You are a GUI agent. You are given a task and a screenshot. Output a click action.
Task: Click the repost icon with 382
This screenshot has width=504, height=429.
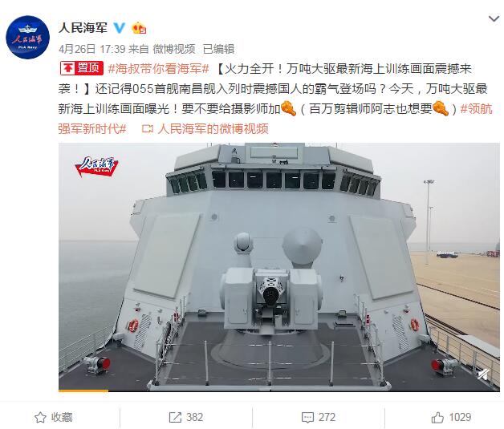(x=185, y=417)
